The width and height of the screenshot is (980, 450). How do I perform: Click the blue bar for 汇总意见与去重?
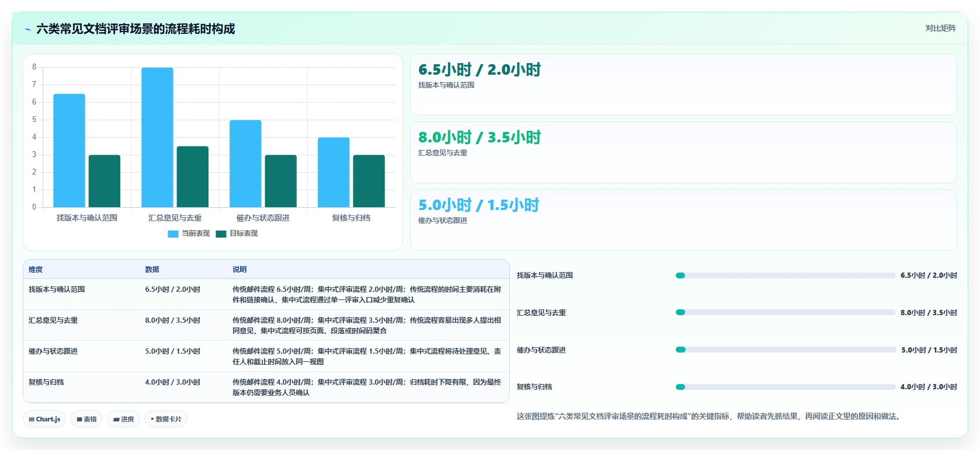(157, 137)
